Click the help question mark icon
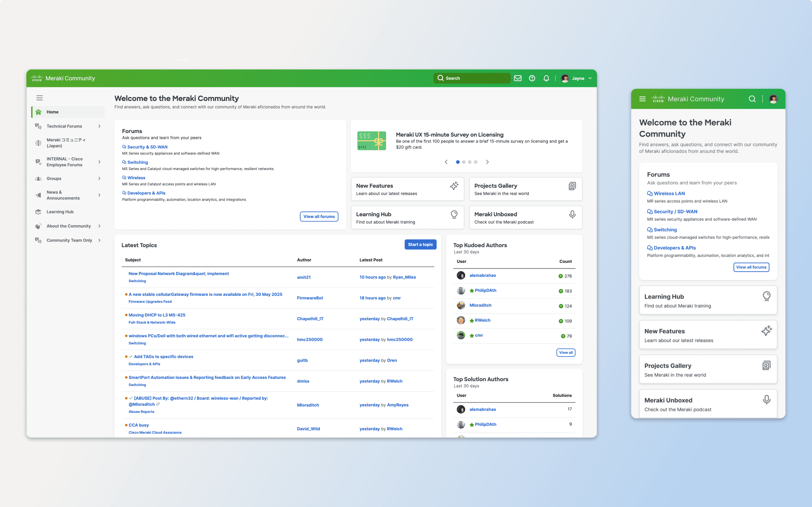 click(x=532, y=78)
